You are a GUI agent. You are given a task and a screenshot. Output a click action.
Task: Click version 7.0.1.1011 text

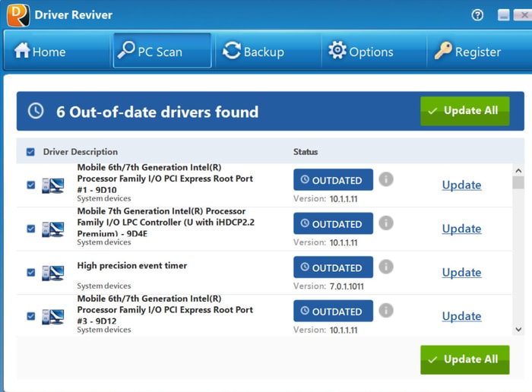coord(347,286)
